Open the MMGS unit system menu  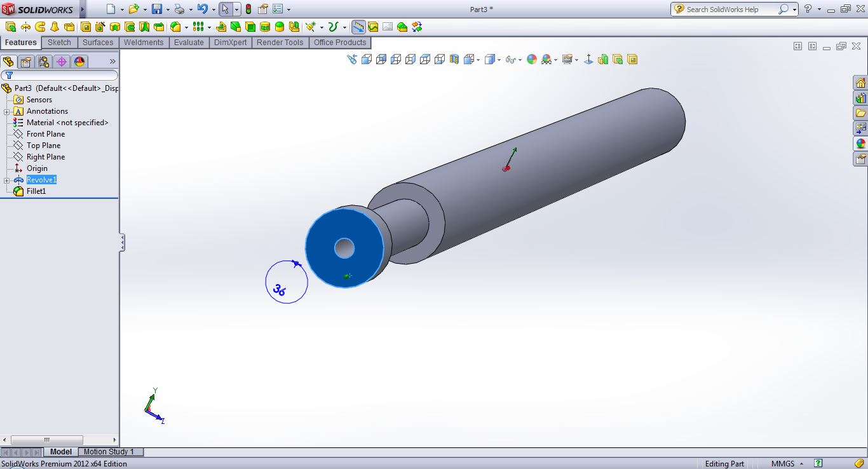[786, 464]
